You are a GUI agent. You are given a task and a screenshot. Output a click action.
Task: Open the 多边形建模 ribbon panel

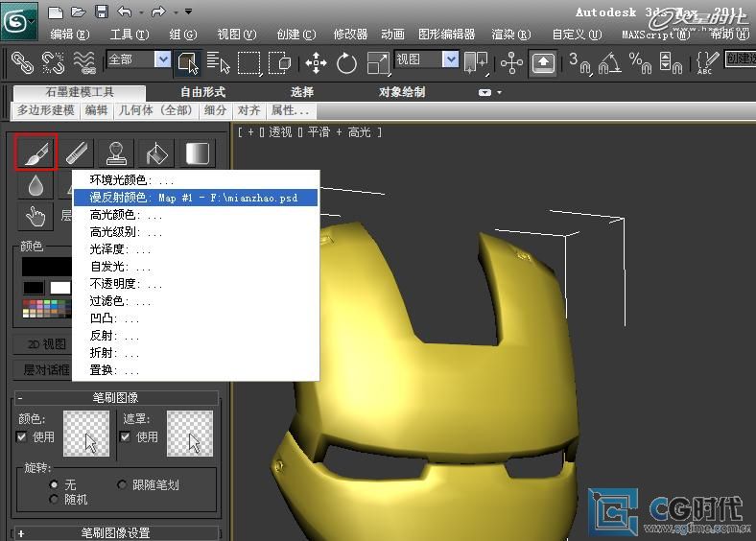click(46, 110)
